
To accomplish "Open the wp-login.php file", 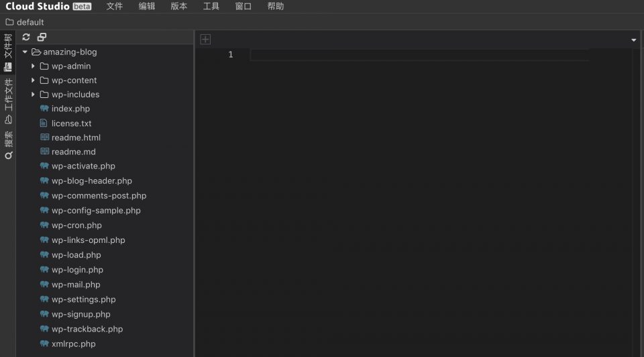I will [77, 270].
